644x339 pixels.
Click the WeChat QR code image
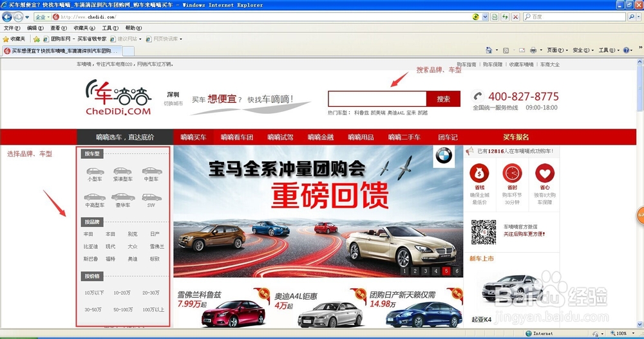(x=484, y=232)
